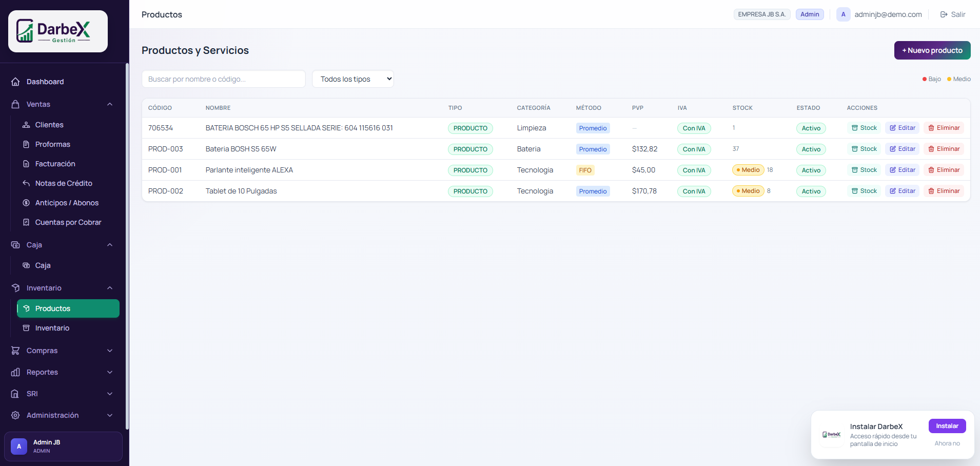
Task: Open Facturación page
Action: (x=68, y=164)
